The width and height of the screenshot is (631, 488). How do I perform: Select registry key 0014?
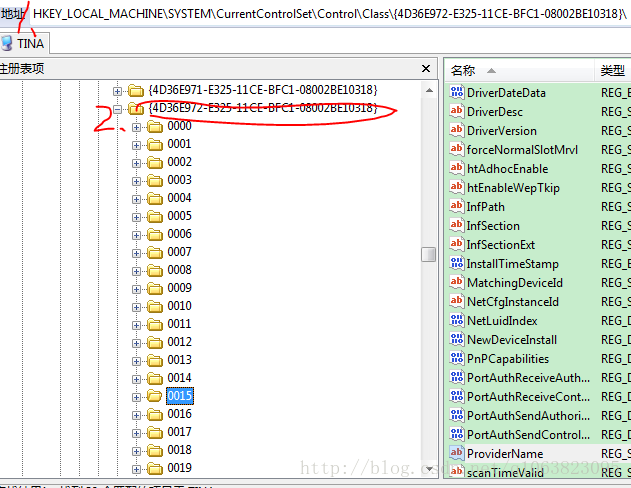179,378
